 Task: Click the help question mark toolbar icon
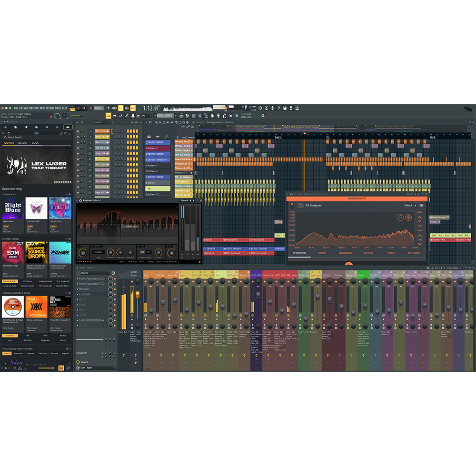click(x=278, y=109)
